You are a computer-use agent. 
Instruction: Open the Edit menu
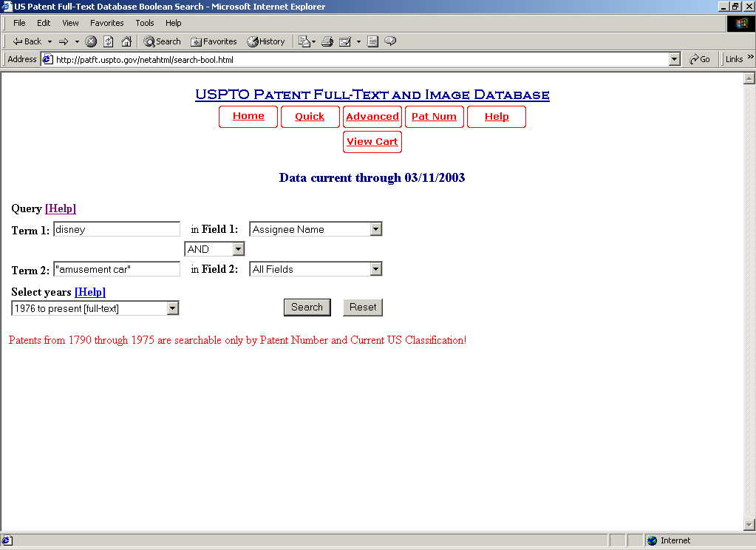[44, 23]
